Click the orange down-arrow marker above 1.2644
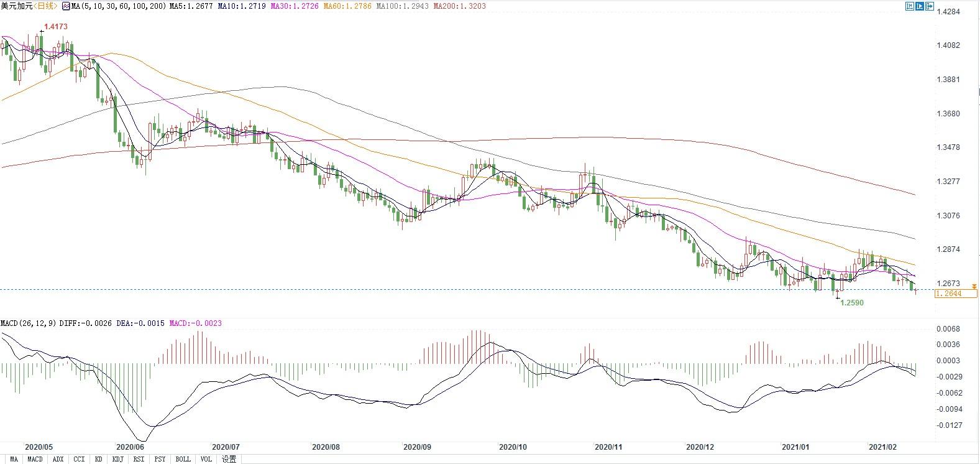This screenshot has height=464, width=980. (974, 287)
